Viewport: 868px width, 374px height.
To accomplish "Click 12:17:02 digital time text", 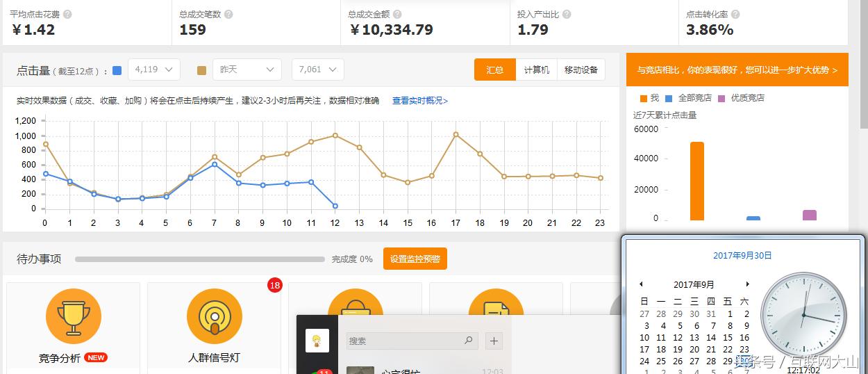I will [x=803, y=370].
